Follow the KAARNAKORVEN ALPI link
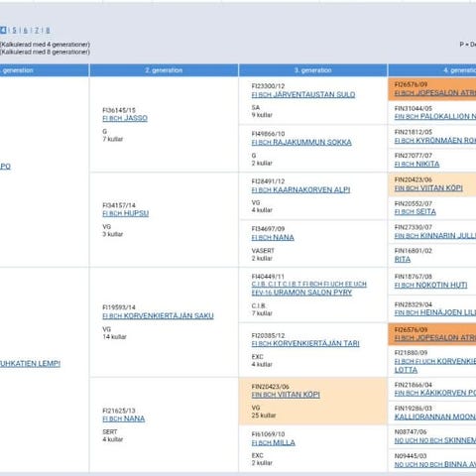 (x=300, y=189)
